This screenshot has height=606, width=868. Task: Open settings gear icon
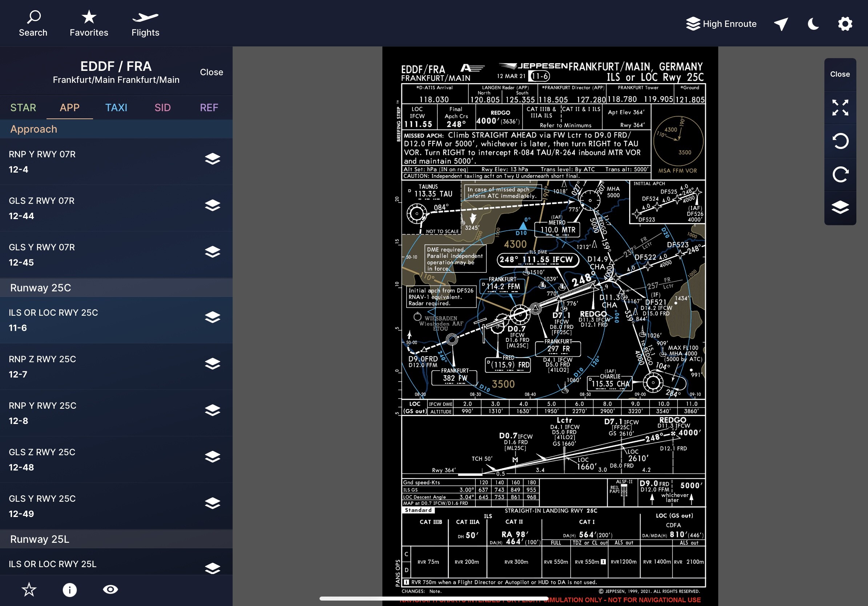845,24
